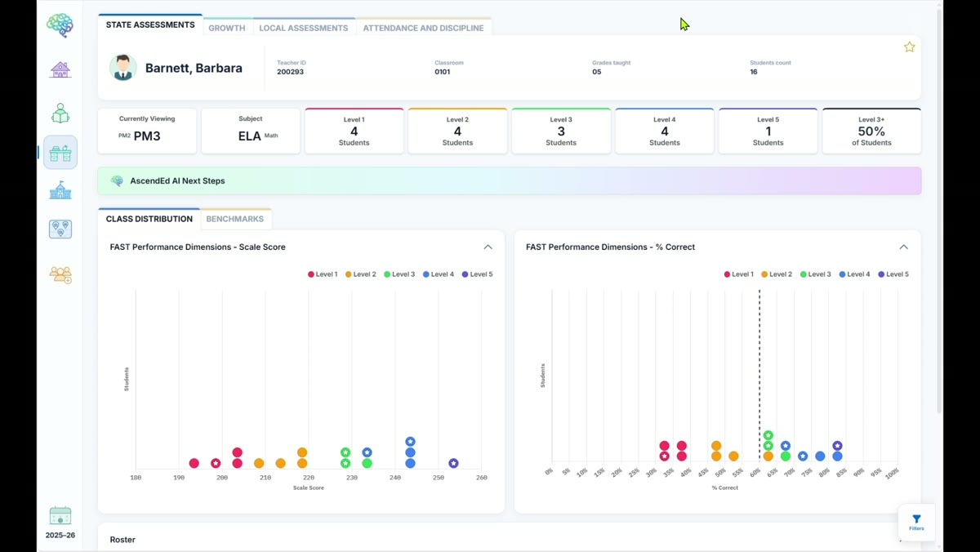Screen dimensions: 980x552
Task: Open the people group icon in sidebar
Action: (60, 274)
